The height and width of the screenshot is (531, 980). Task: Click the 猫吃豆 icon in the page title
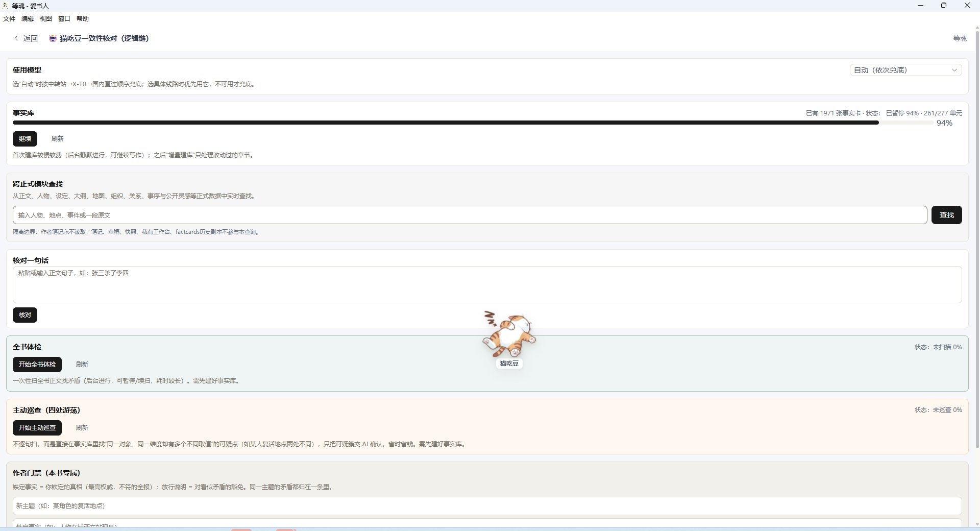53,38
